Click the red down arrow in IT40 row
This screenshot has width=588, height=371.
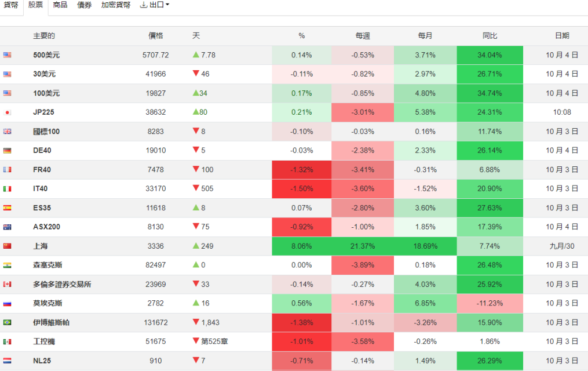coord(196,188)
